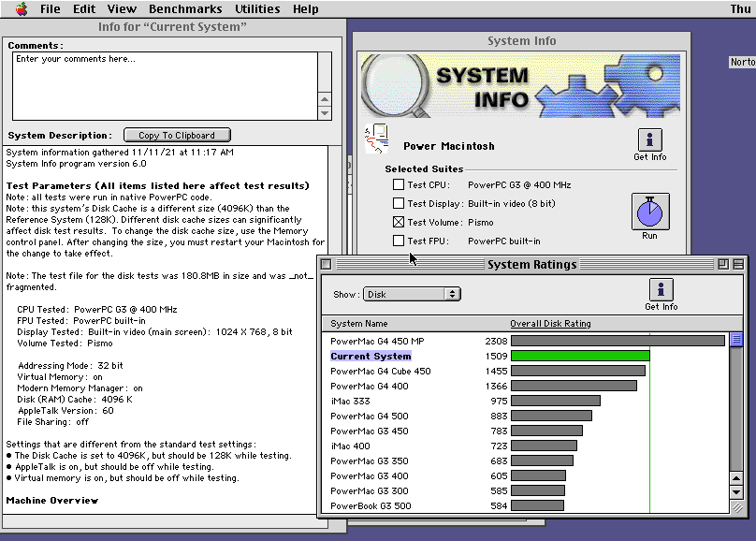Click the Overall Disk Rating column header

[550, 324]
